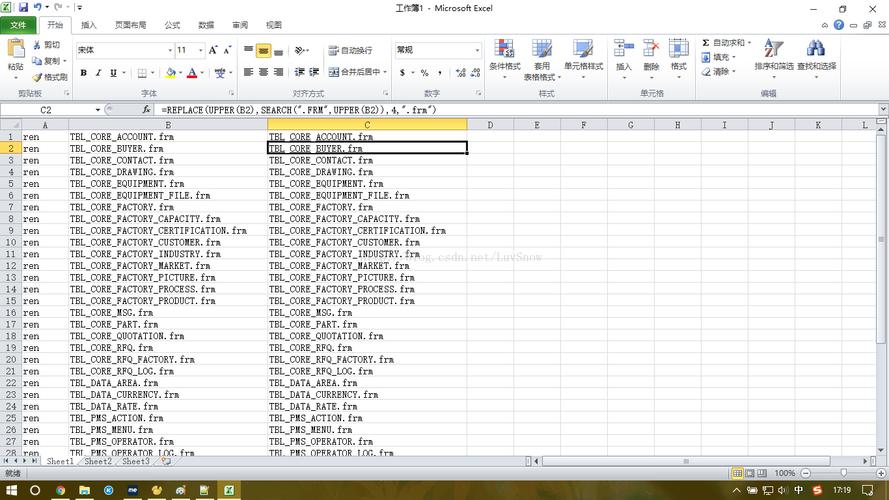Click the Cut scissors icon
Image resolution: width=889 pixels, height=500 pixels.
tap(37, 45)
